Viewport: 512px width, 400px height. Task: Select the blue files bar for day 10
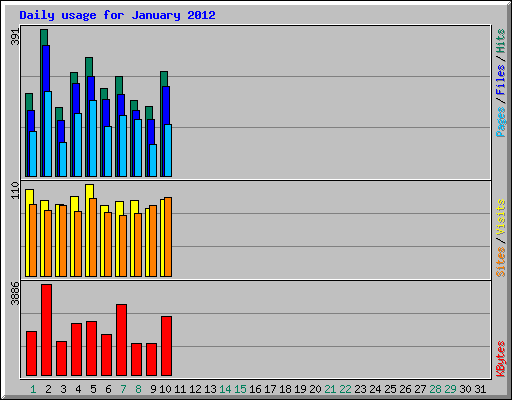[166, 105]
